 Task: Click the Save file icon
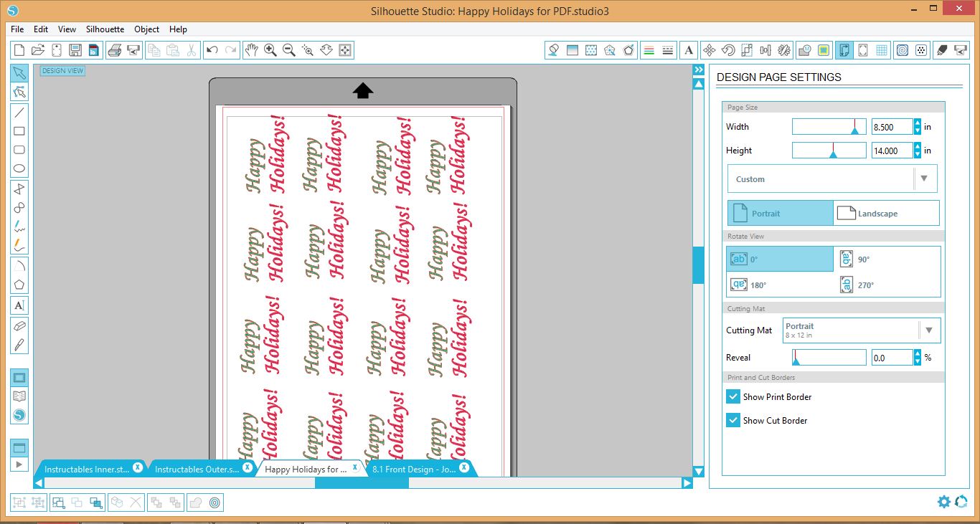coord(75,50)
